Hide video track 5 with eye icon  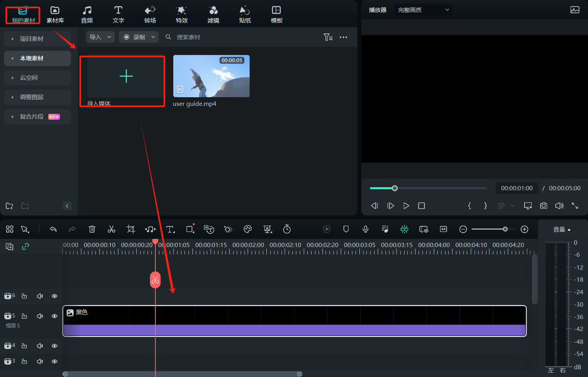(x=55, y=316)
